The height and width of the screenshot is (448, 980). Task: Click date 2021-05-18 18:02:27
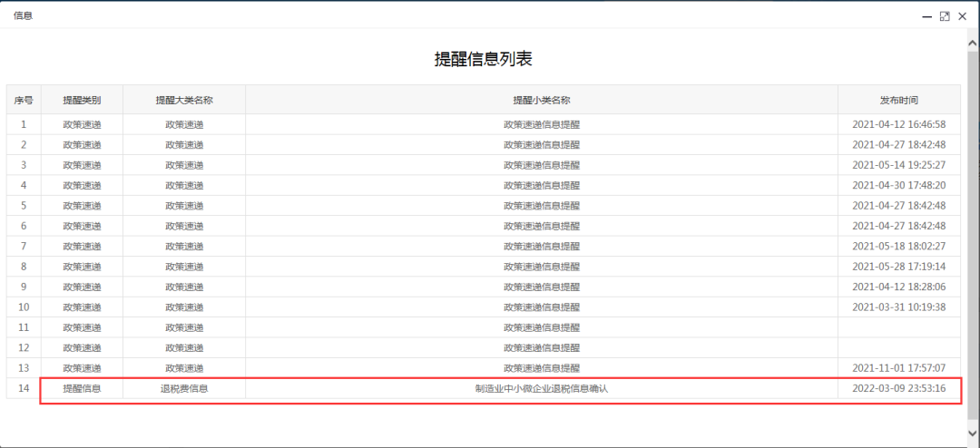(x=898, y=246)
